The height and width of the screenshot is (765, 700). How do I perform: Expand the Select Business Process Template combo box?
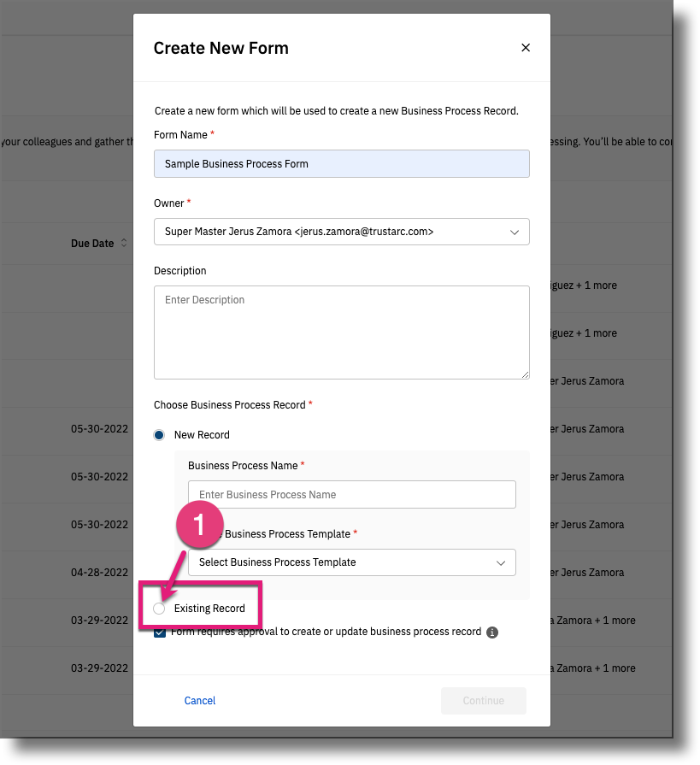click(x=352, y=562)
